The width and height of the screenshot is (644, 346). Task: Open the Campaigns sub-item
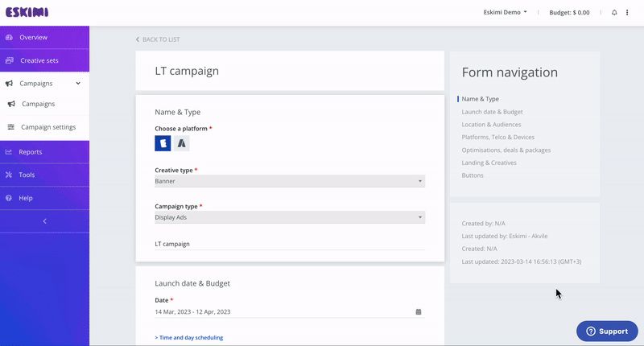tap(44, 104)
